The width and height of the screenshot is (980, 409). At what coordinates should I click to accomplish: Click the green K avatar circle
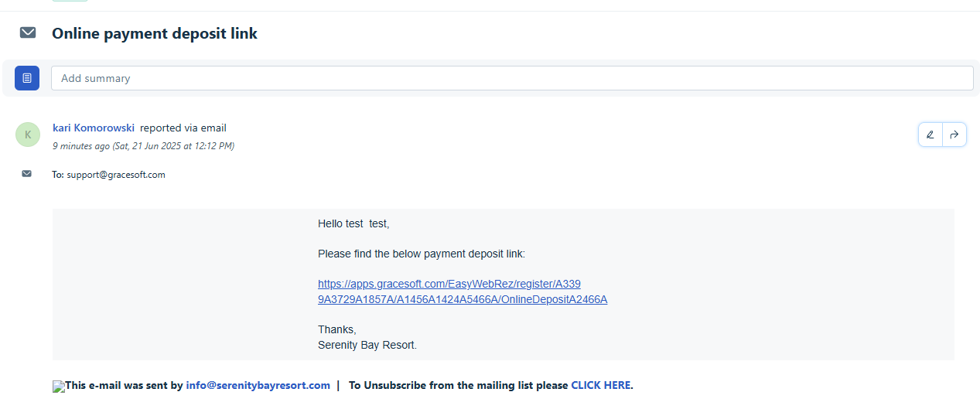[28, 135]
